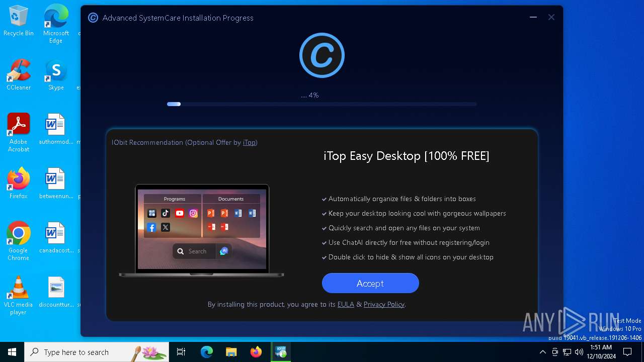Click the Facebook icon in Programs box

151,227
